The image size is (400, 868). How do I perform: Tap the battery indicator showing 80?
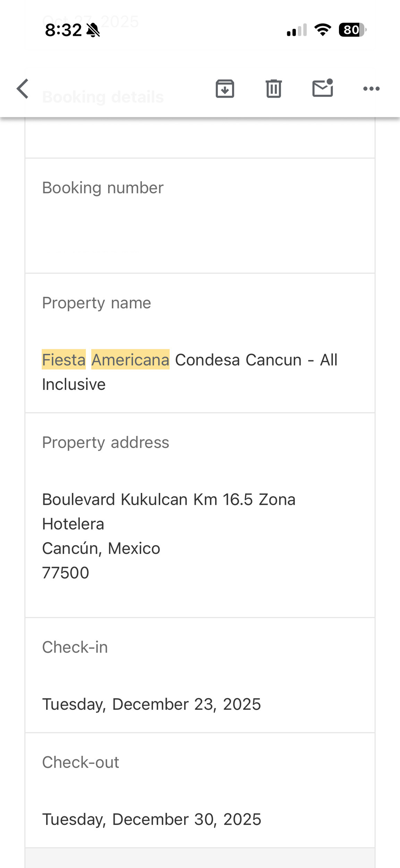352,30
